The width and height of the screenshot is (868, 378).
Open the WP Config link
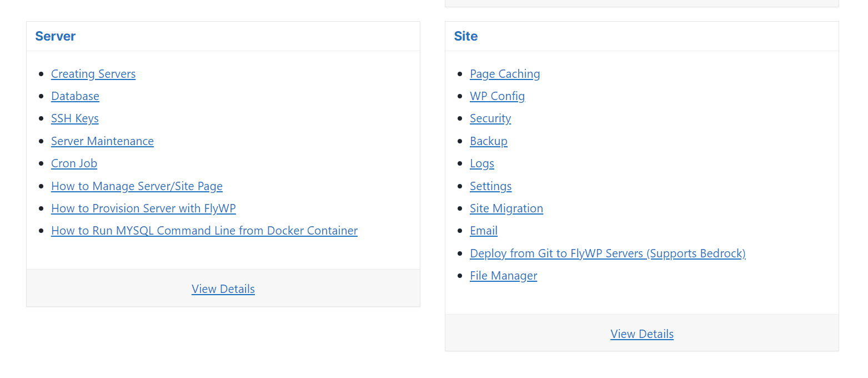pos(497,96)
